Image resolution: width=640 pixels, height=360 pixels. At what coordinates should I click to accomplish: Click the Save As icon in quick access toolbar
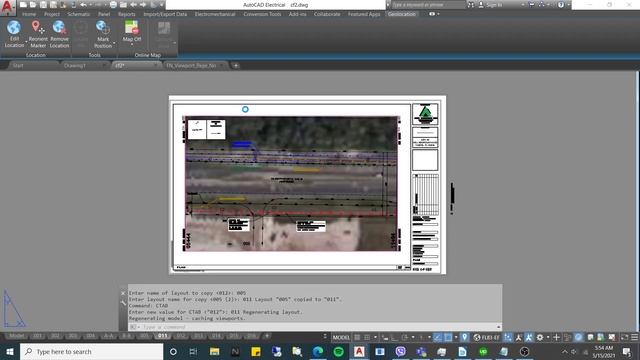point(53,5)
